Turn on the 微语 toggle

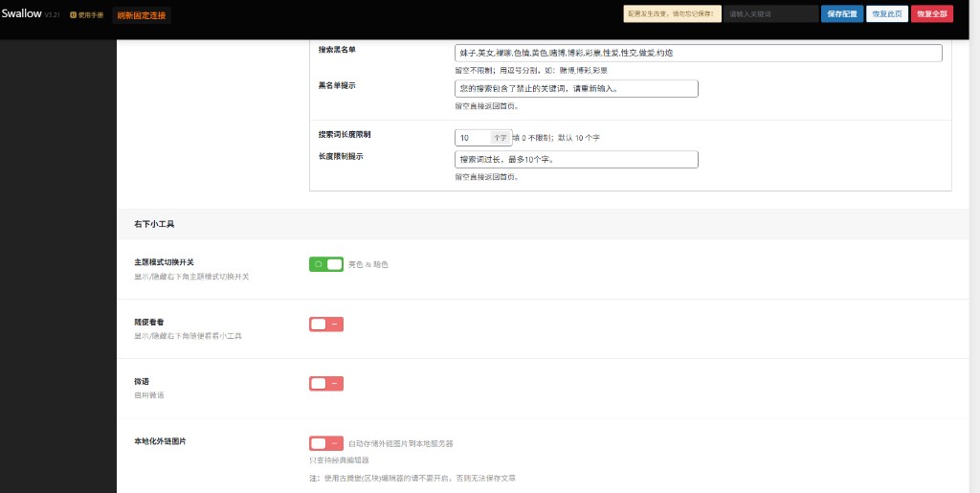(325, 384)
